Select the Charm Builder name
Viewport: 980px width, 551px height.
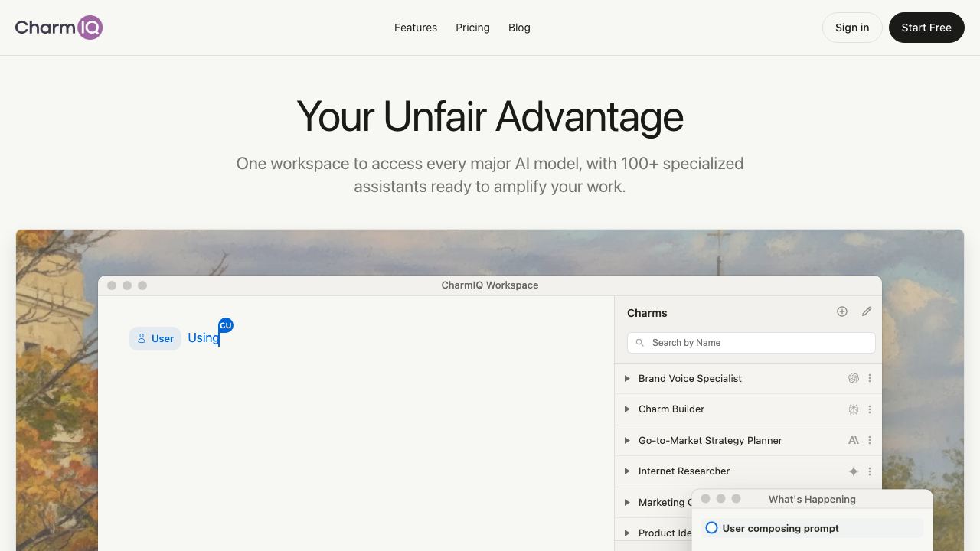pyautogui.click(x=671, y=409)
